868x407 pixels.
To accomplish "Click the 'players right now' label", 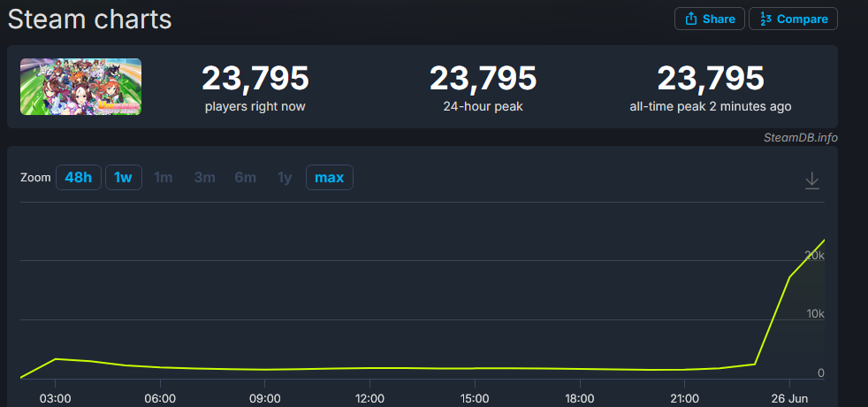I will [x=255, y=106].
